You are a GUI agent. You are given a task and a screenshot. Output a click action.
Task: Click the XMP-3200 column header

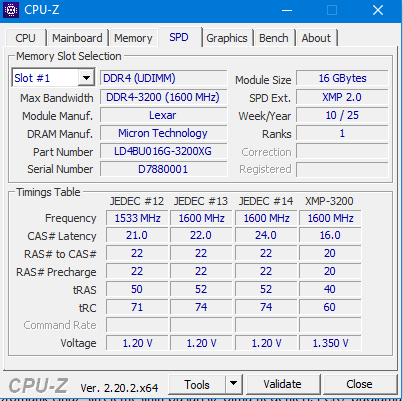point(329,201)
